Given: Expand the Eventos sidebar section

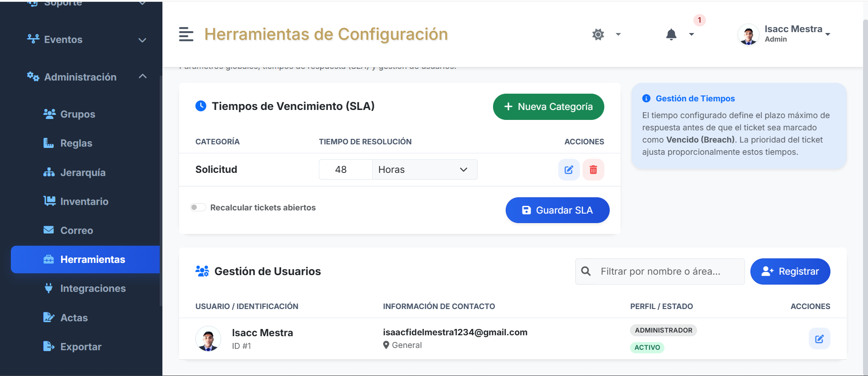Looking at the screenshot, I should (x=86, y=40).
